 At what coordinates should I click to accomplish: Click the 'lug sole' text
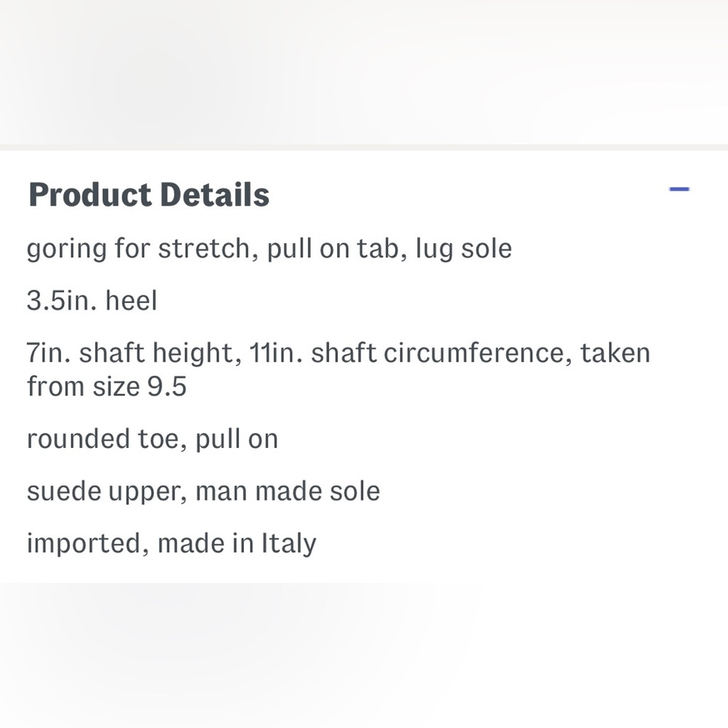tap(463, 248)
